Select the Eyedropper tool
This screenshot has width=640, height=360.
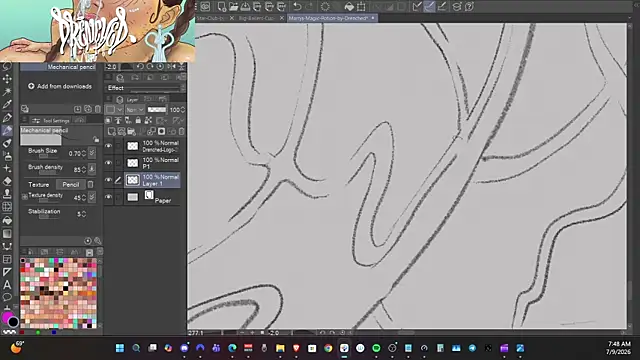[7, 104]
